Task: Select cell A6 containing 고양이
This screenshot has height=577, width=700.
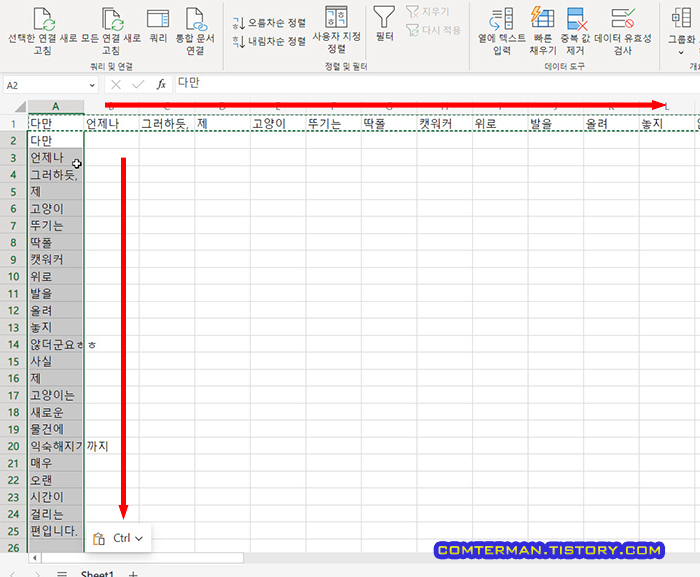Action: (x=56, y=209)
